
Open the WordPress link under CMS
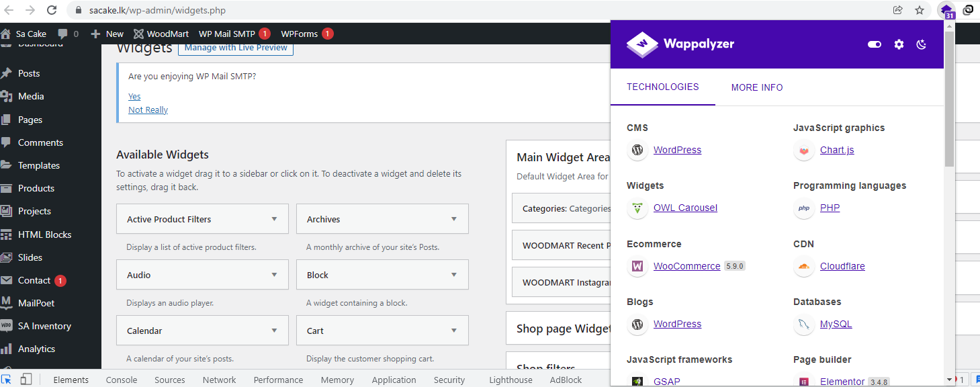click(677, 150)
